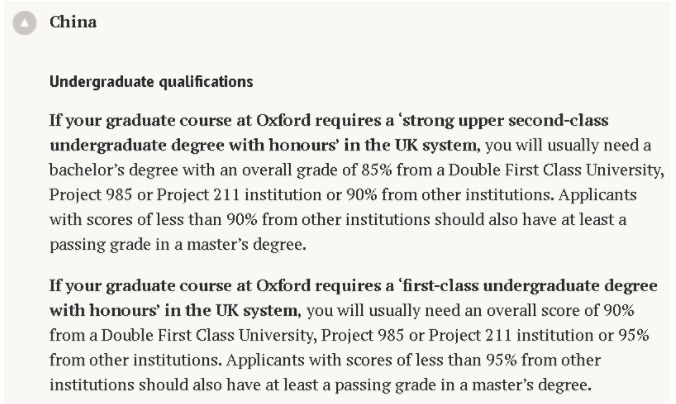
Task: Click 'Project 985' in the first paragraph
Action: point(91,195)
